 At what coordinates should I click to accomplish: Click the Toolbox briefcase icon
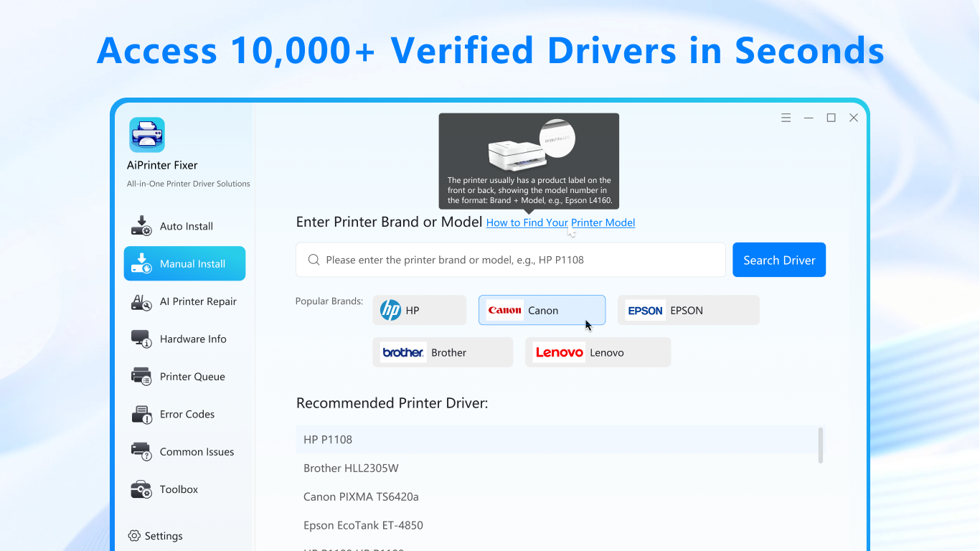[141, 489]
